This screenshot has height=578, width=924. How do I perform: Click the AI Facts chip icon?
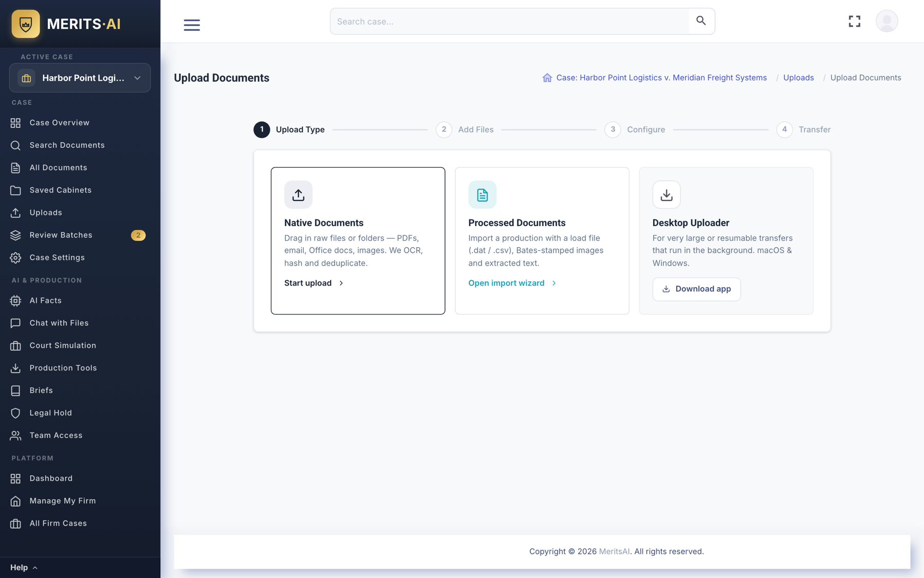15,301
